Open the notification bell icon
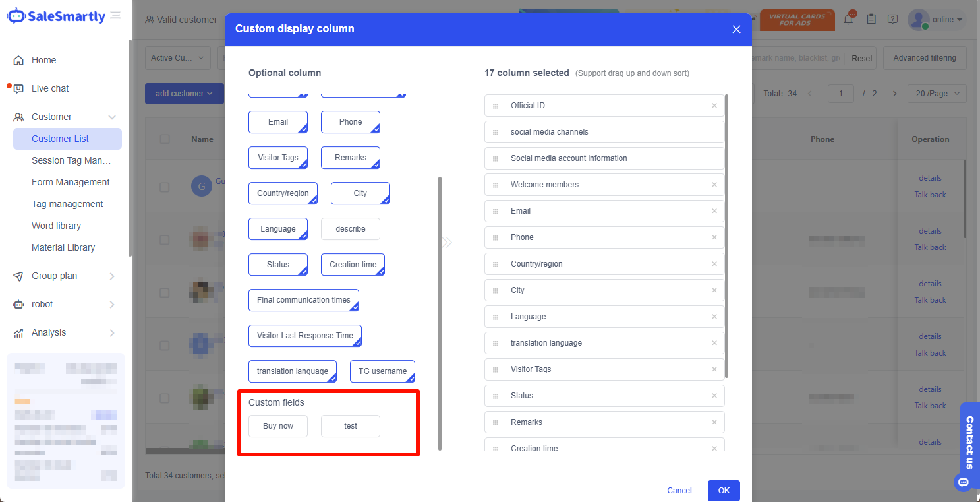 point(848,20)
